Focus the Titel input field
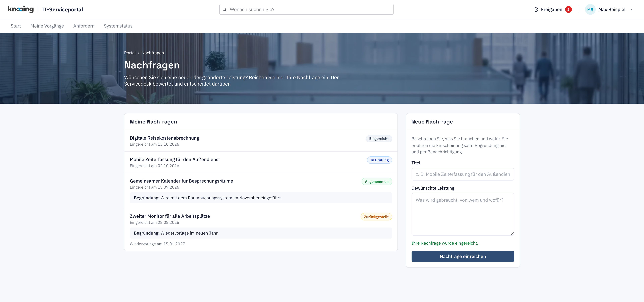The width and height of the screenshot is (644, 302). pyautogui.click(x=463, y=174)
